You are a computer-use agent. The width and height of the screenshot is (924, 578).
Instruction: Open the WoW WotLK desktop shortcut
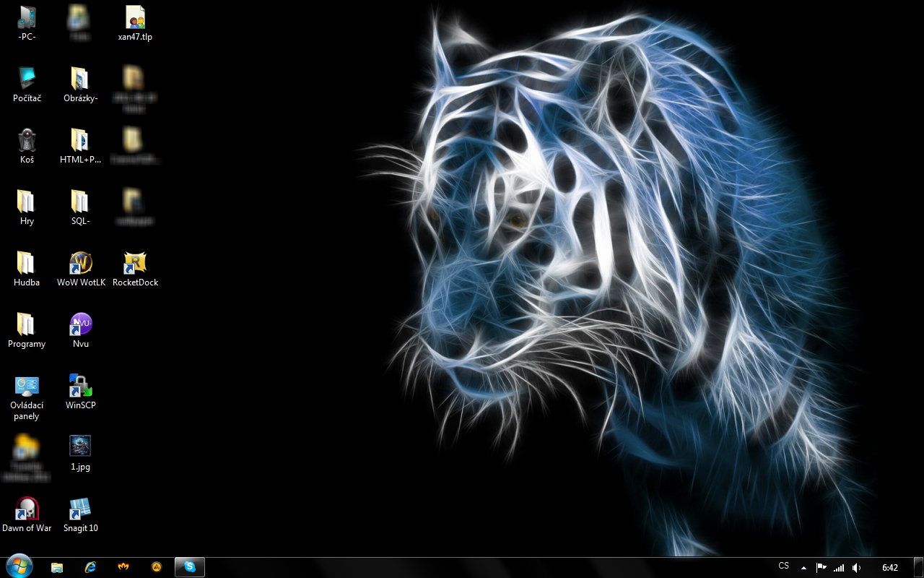[x=81, y=263]
